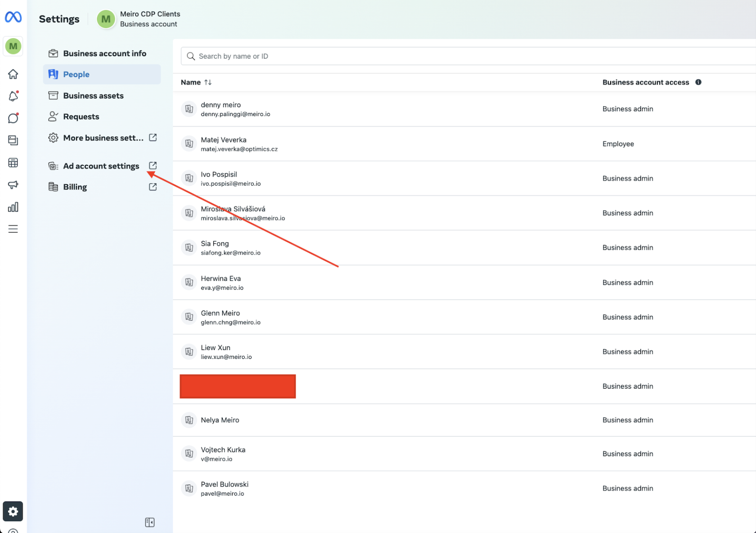Open notifications bell icon
The image size is (756, 533).
click(13, 96)
